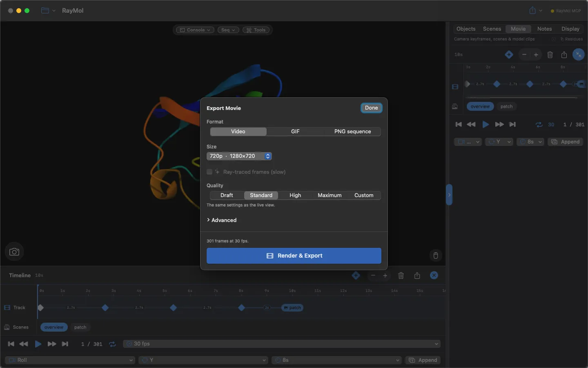Add keyframe in right Movie panel

click(x=509, y=54)
